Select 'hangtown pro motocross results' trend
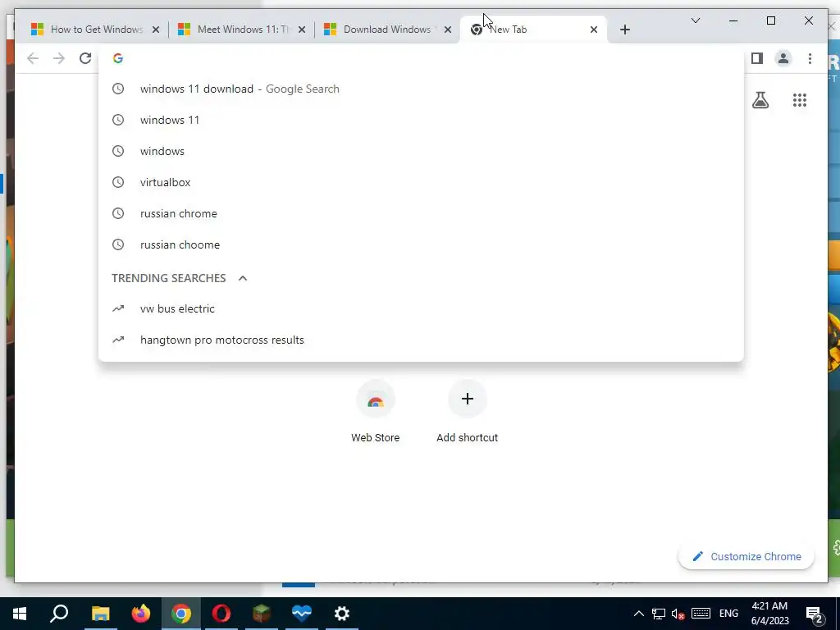The height and width of the screenshot is (630, 840). point(421,340)
